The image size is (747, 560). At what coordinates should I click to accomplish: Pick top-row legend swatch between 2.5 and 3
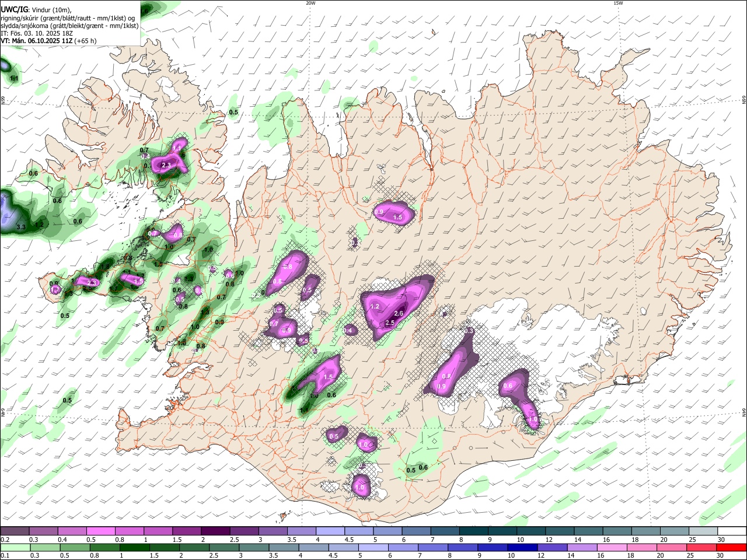coord(244,531)
